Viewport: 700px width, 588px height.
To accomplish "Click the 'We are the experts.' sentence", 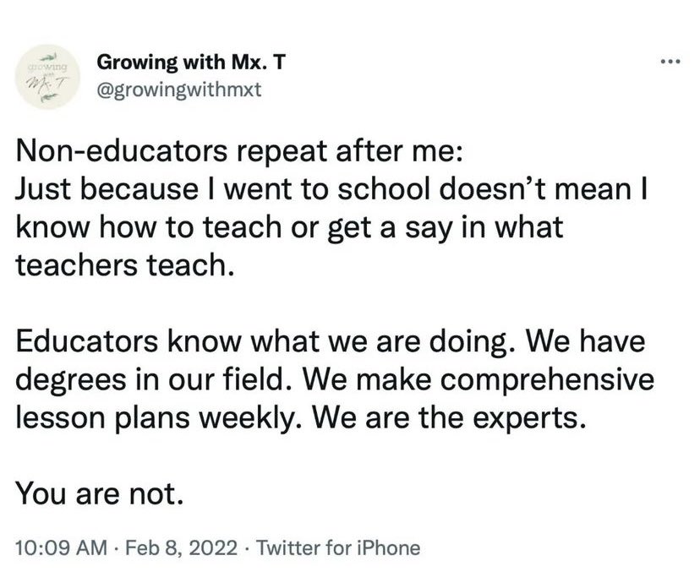I will pyautogui.click(x=449, y=418).
